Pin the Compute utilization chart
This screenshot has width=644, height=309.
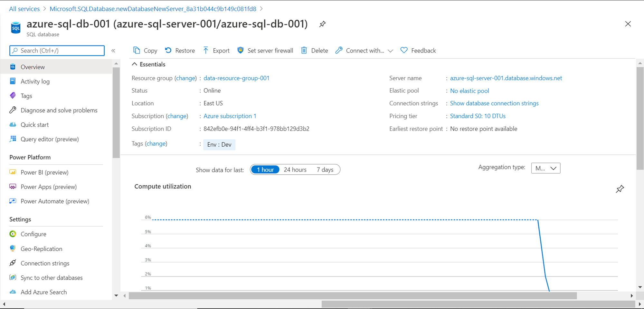pos(620,189)
